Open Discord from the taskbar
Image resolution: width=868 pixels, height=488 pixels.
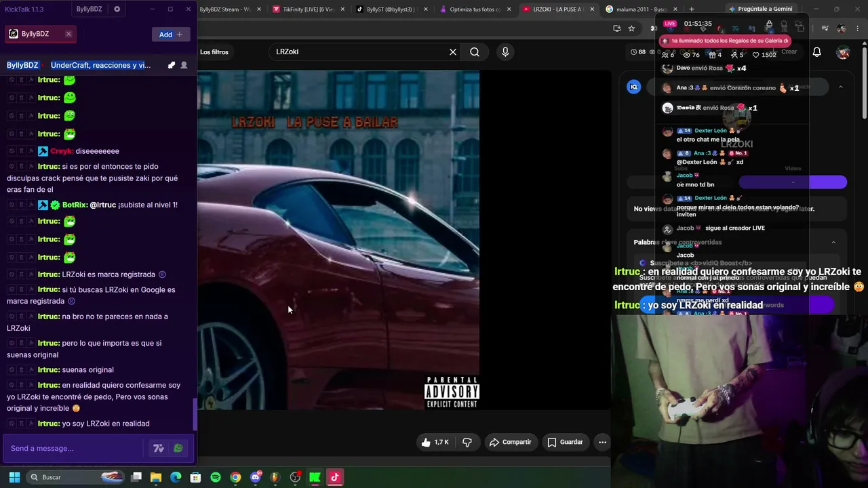click(256, 477)
